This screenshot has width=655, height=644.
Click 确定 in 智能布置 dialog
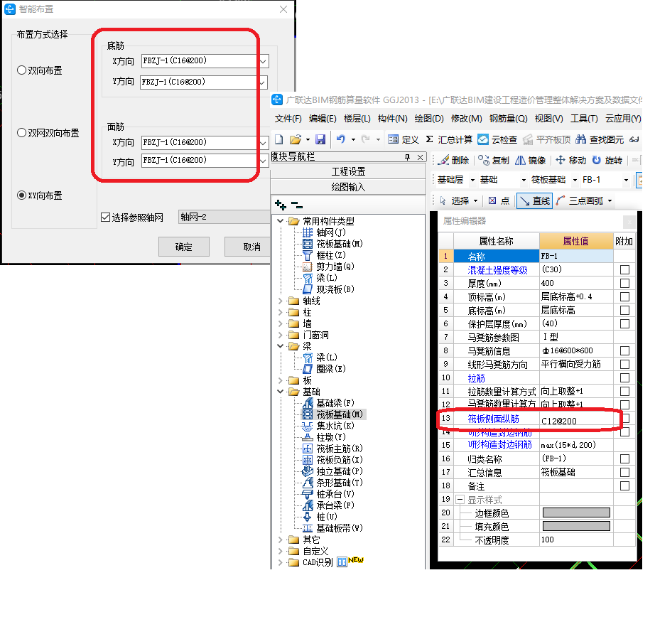184,247
